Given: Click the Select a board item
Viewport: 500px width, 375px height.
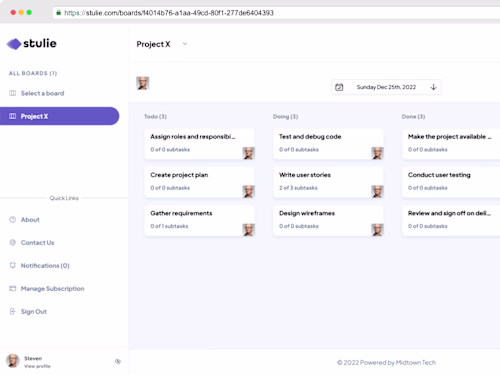Looking at the screenshot, I should pyautogui.click(x=42, y=93).
